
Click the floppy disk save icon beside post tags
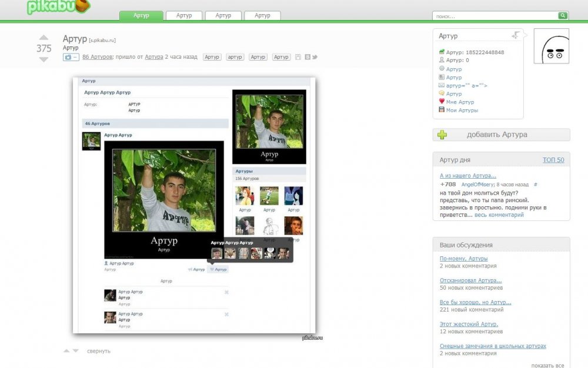tap(298, 57)
